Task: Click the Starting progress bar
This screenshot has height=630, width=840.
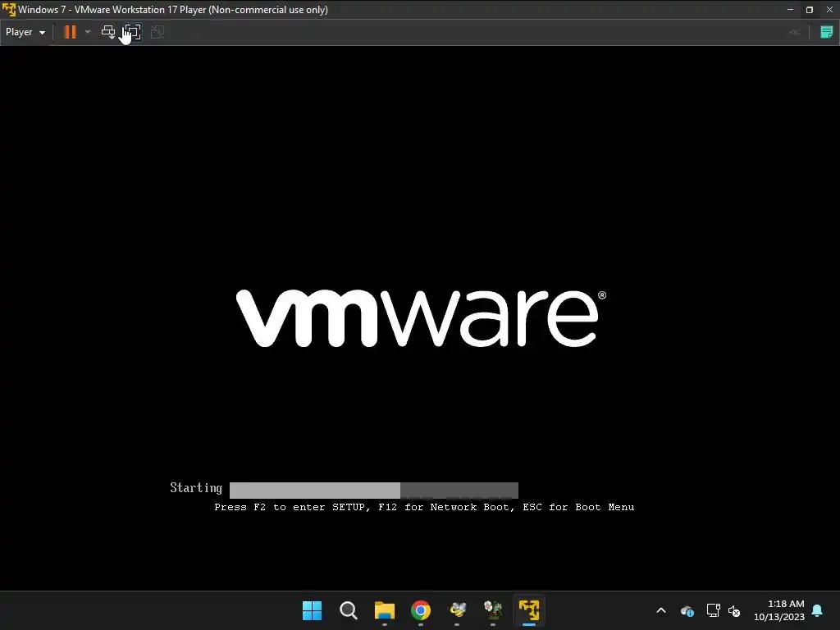Action: (374, 491)
